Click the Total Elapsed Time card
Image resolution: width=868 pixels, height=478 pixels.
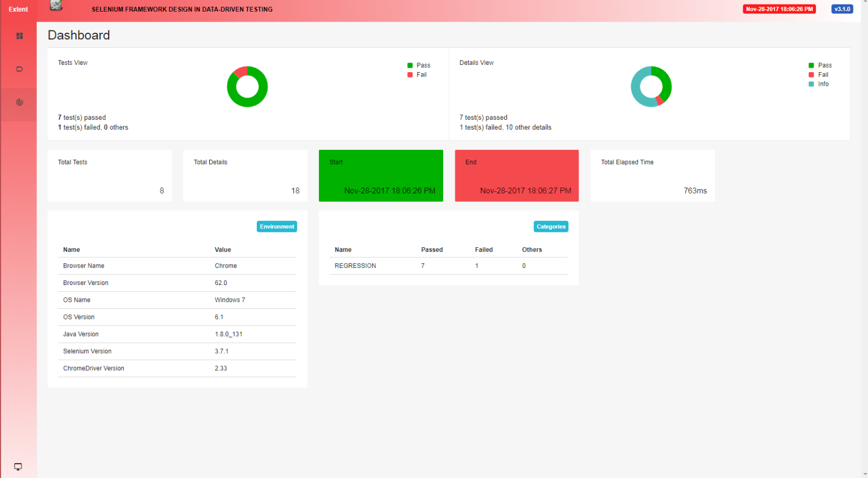(x=653, y=176)
